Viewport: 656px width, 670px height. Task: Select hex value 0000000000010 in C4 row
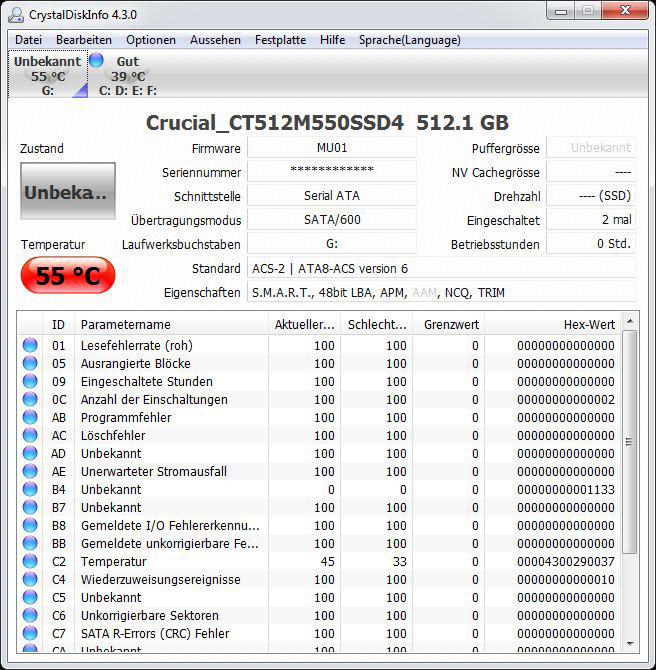(565, 579)
